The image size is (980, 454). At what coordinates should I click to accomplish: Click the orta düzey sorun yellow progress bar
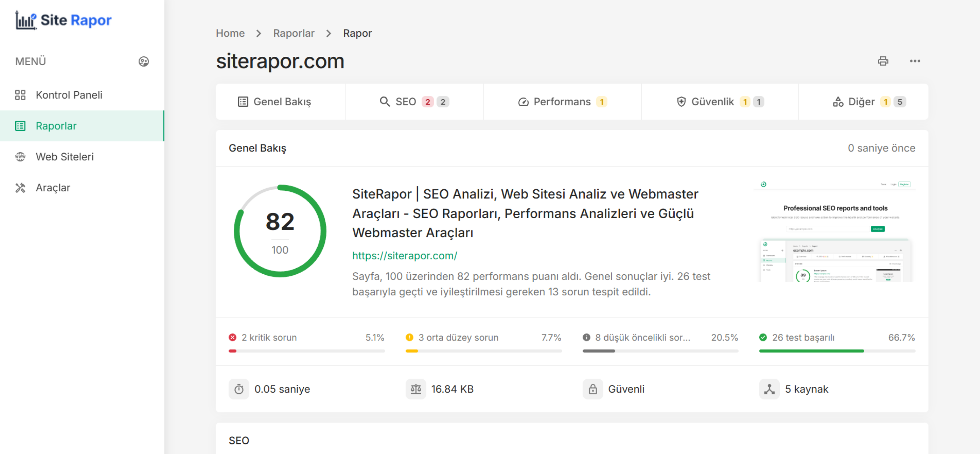pyautogui.click(x=484, y=351)
